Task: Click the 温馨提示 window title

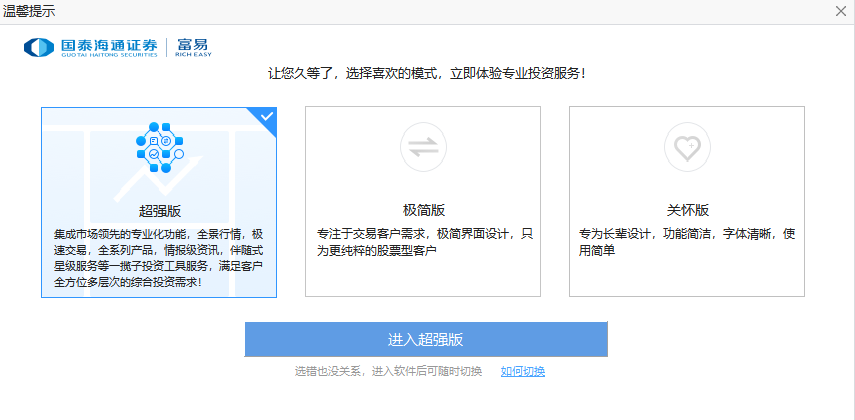Action: (29, 11)
